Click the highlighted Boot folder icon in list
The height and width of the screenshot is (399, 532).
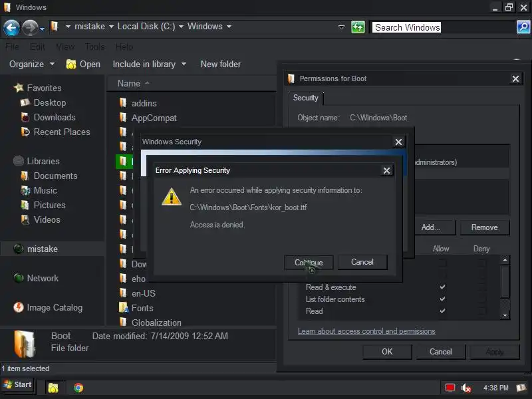click(x=123, y=162)
